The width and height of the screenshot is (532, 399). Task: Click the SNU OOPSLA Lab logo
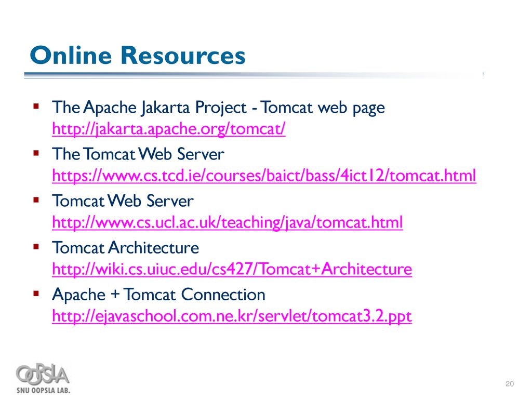click(43, 379)
